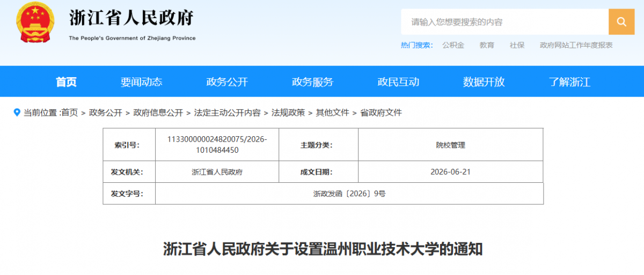Click the date value 2026-06-21
The width and height of the screenshot is (644, 275).
[x=451, y=172]
